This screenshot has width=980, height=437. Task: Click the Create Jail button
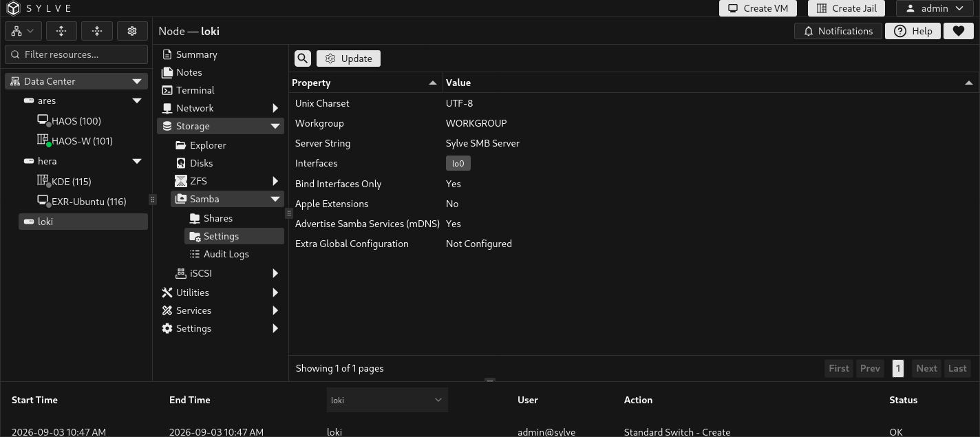pyautogui.click(x=846, y=8)
